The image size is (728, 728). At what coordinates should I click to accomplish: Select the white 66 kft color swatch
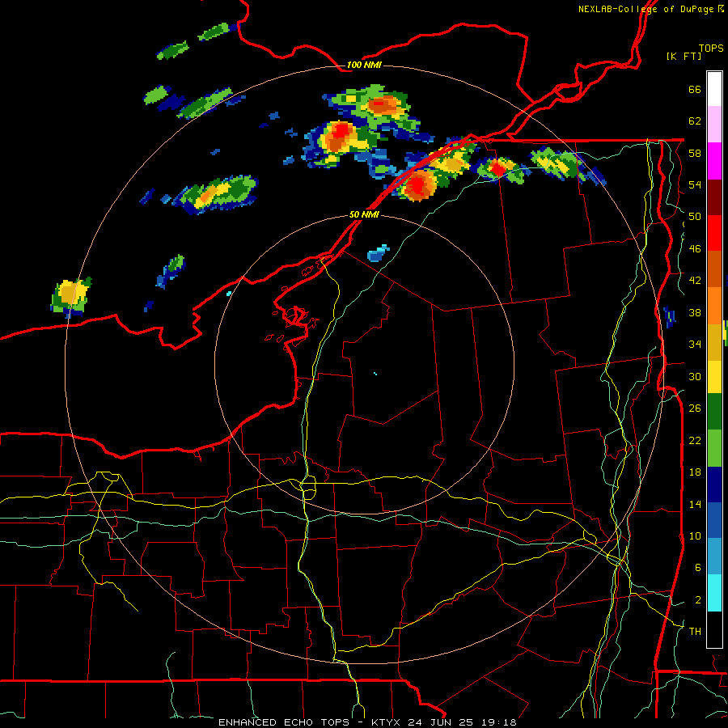[x=714, y=89]
